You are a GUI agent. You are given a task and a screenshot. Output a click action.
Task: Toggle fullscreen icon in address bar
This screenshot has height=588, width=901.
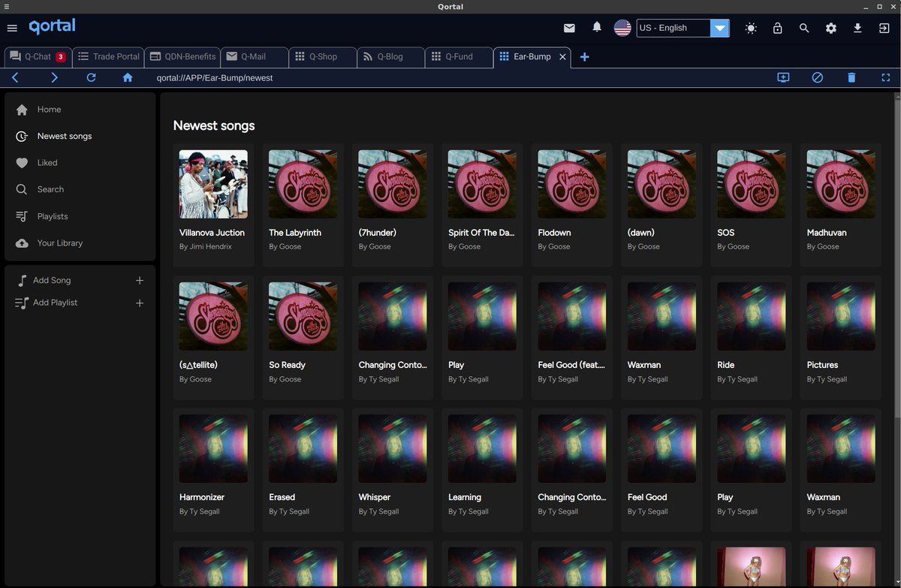point(886,77)
